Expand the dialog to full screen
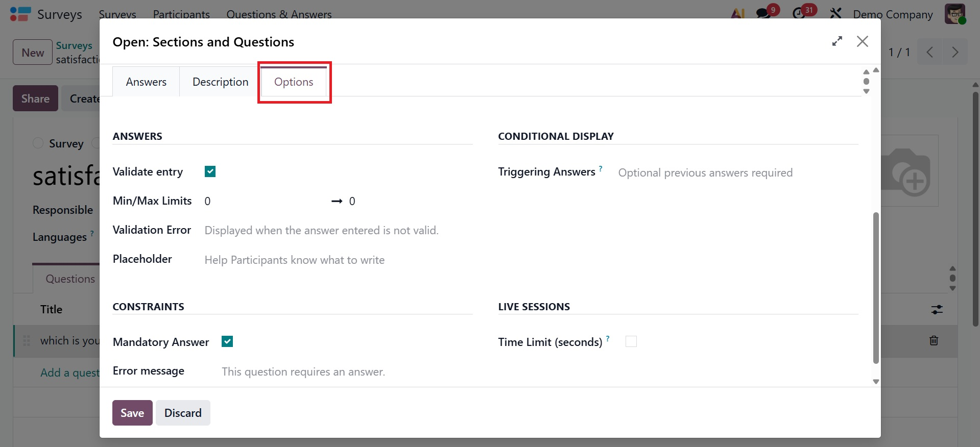980x447 pixels. coord(837,41)
